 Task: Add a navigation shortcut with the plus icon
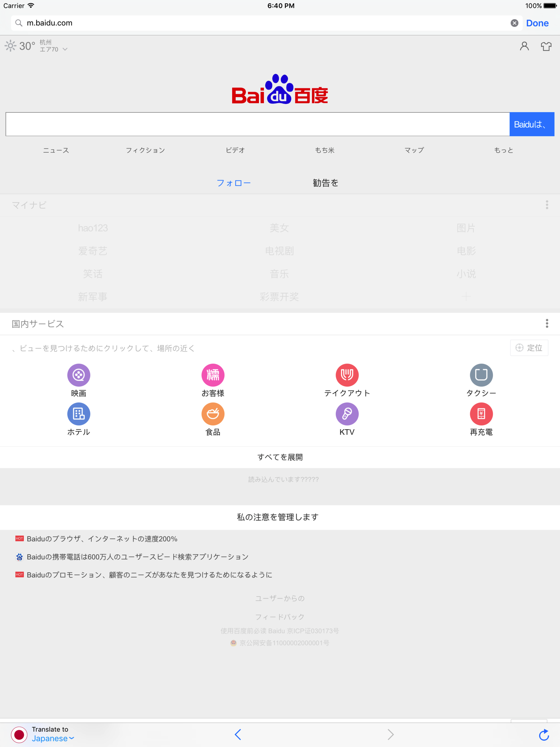466,297
